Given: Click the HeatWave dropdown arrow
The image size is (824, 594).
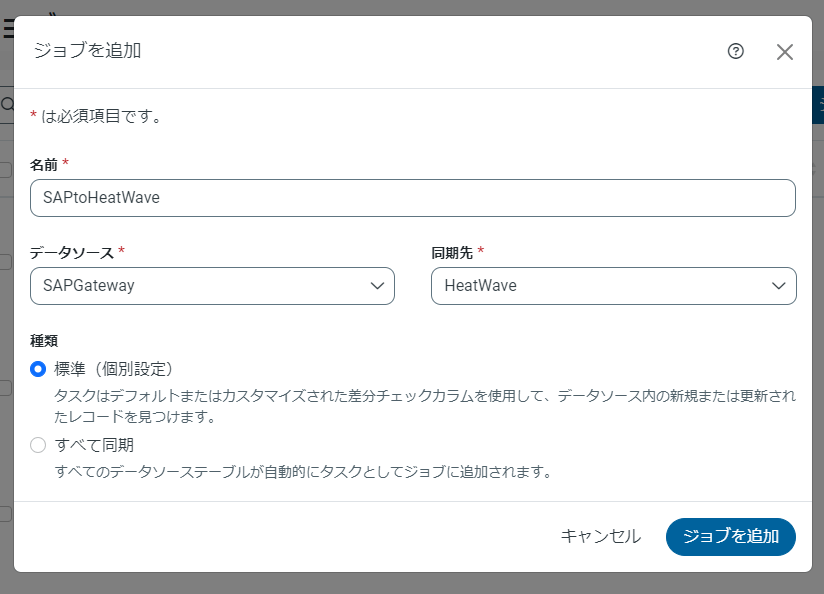Looking at the screenshot, I should click(779, 286).
